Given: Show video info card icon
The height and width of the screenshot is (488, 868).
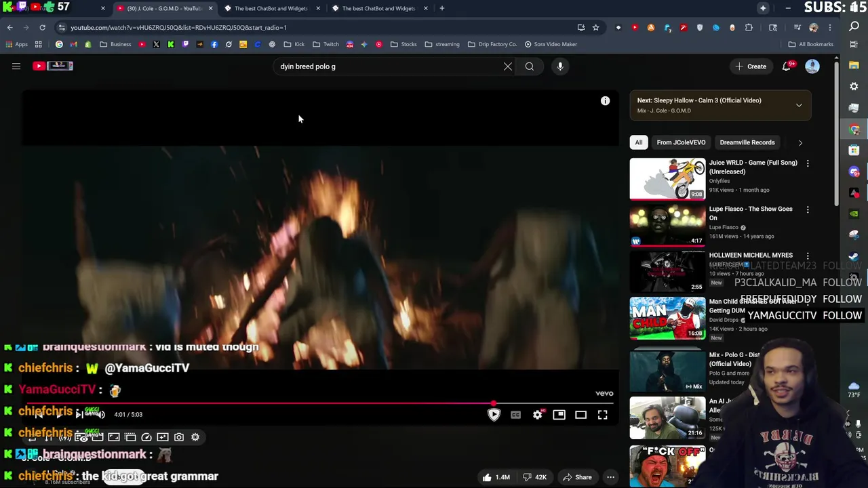Looking at the screenshot, I should click(x=605, y=101).
